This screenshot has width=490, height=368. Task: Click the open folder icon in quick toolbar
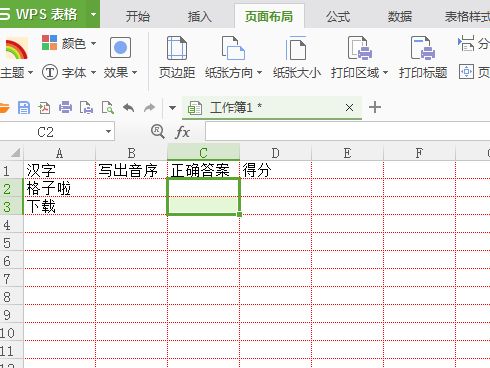(x=4, y=108)
